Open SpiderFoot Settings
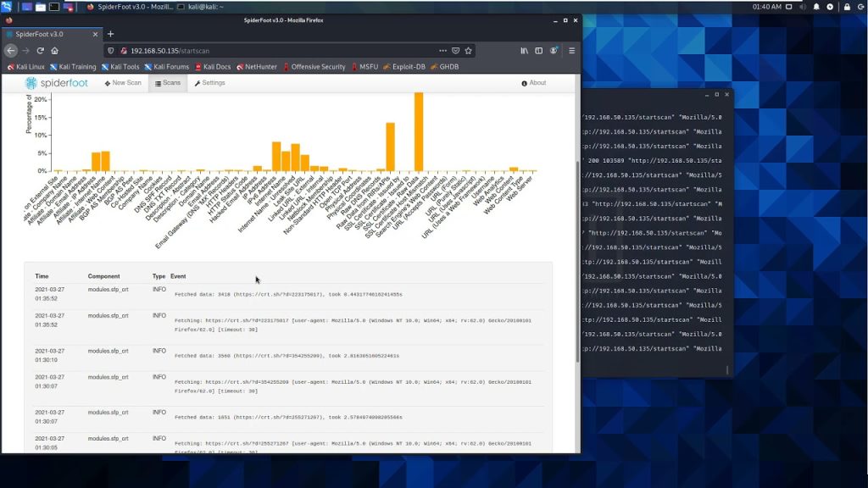This screenshot has width=868, height=488. pyautogui.click(x=209, y=83)
